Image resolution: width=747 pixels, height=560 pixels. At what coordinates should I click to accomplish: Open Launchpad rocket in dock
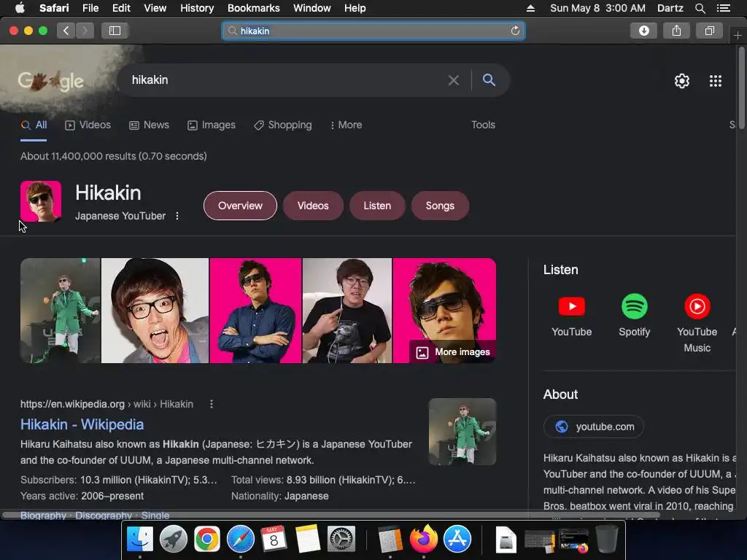(174, 540)
